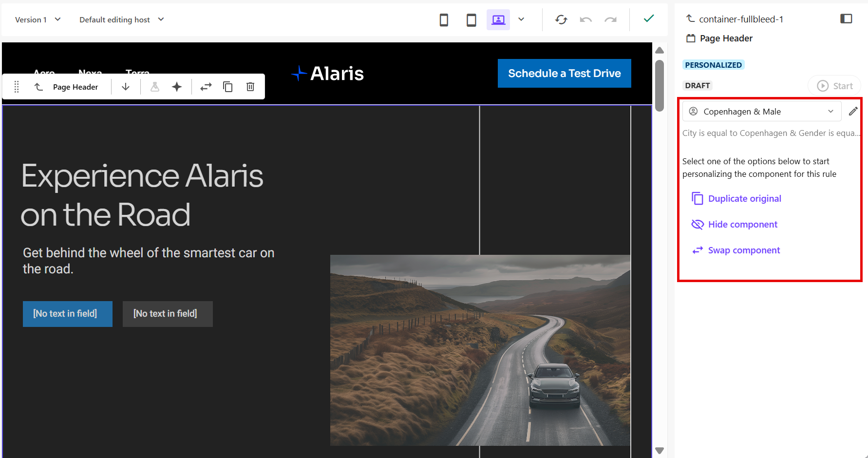Screen dimensions: 868x458
Task: Swap component via toolbar arrows icon
Action: pyautogui.click(x=206, y=87)
